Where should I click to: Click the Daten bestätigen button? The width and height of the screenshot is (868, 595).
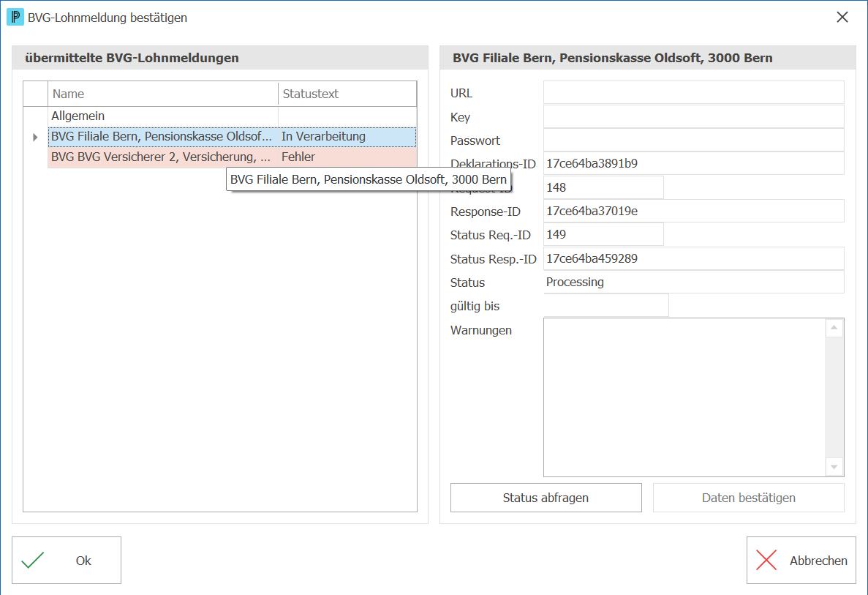tap(748, 498)
